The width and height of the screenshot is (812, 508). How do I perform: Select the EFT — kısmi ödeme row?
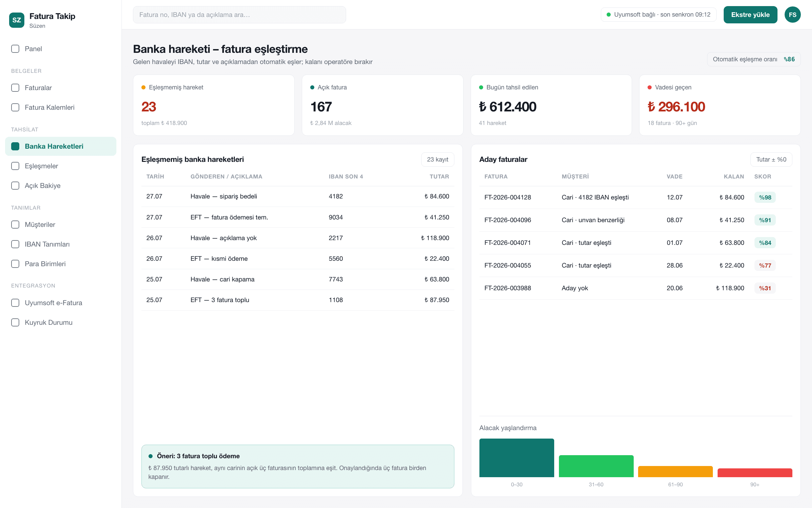[x=298, y=258]
